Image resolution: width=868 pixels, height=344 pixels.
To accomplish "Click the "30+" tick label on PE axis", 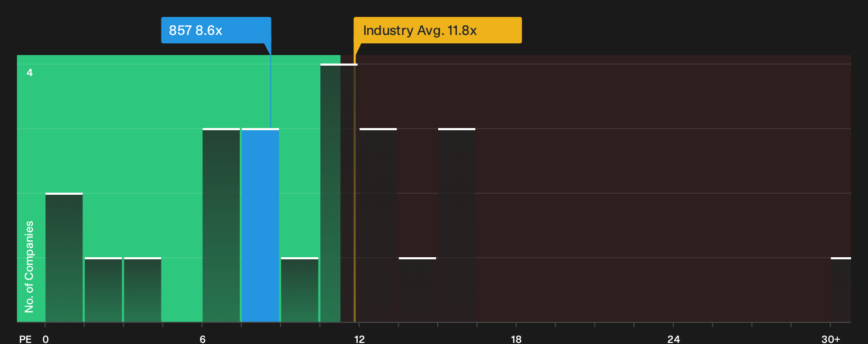I will (830, 339).
